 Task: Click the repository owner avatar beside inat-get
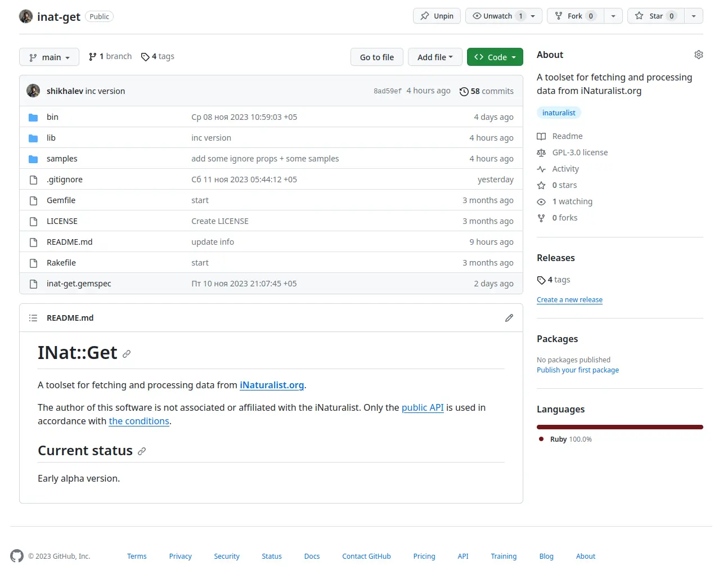tap(26, 16)
